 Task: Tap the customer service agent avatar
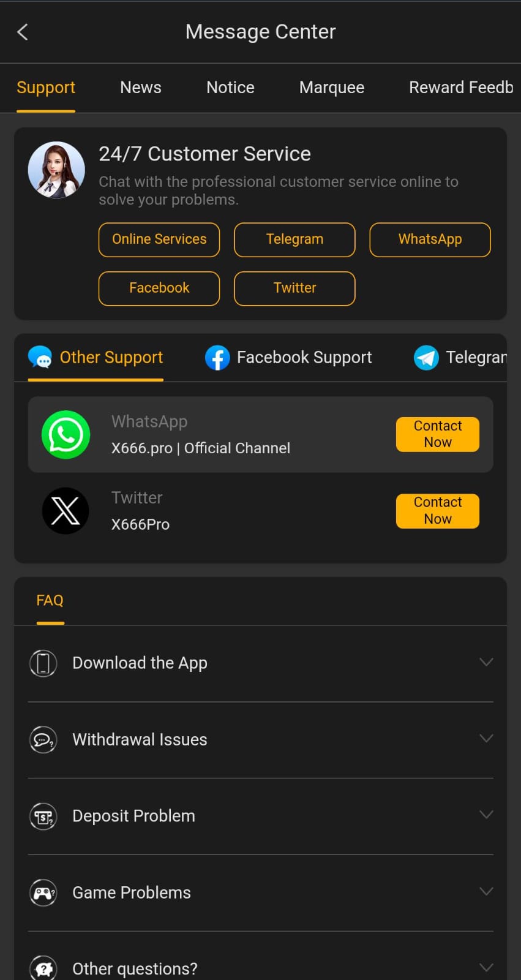coord(56,170)
